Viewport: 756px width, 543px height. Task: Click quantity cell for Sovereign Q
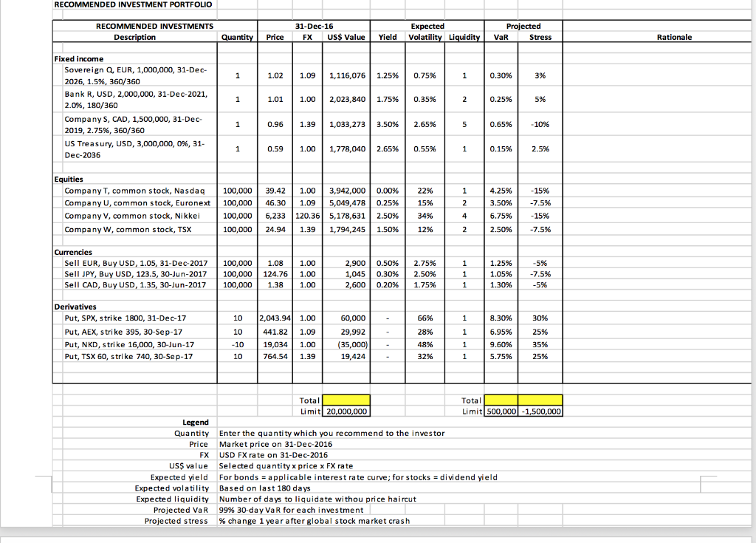click(x=237, y=76)
